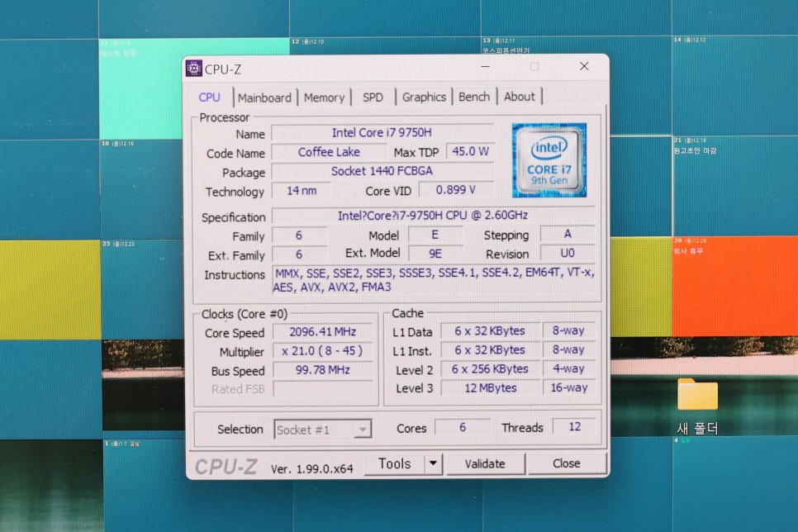Click the Threads value 12

click(x=575, y=426)
